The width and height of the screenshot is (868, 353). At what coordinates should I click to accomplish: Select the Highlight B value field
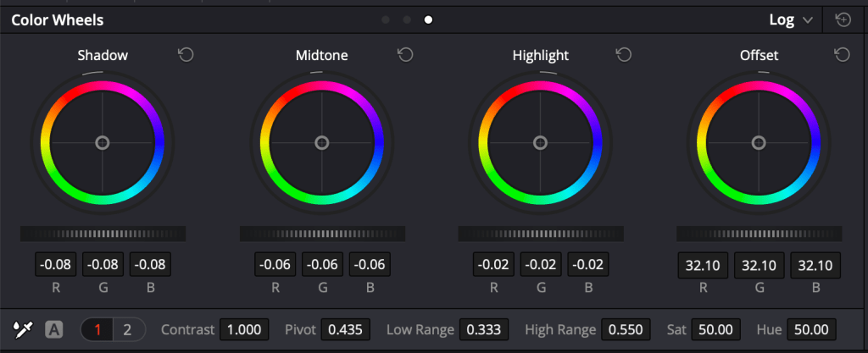[x=588, y=265]
